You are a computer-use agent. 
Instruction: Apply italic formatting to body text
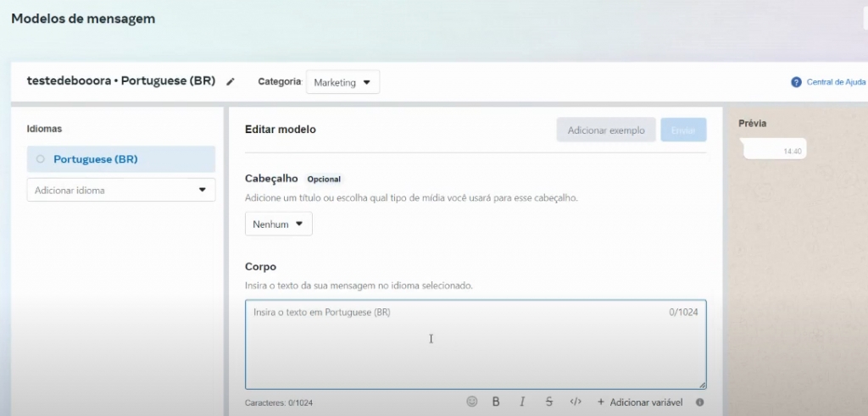point(522,402)
